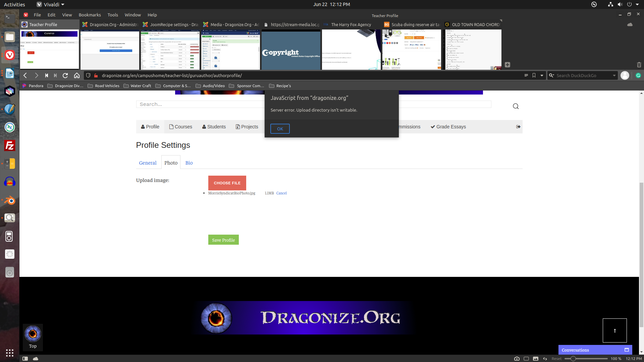
Task: Click the reload page icon
Action: click(x=65, y=75)
